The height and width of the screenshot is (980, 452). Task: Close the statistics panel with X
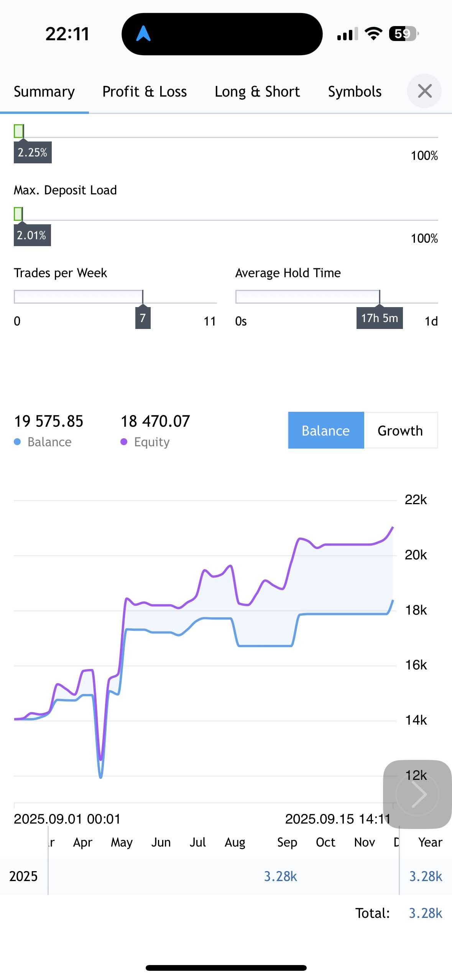coord(424,91)
